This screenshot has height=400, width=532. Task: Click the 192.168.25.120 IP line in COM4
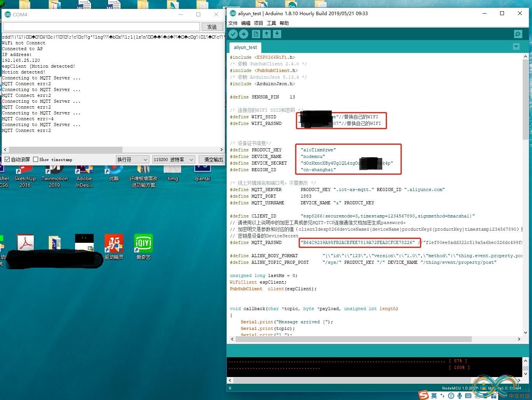coord(21,60)
